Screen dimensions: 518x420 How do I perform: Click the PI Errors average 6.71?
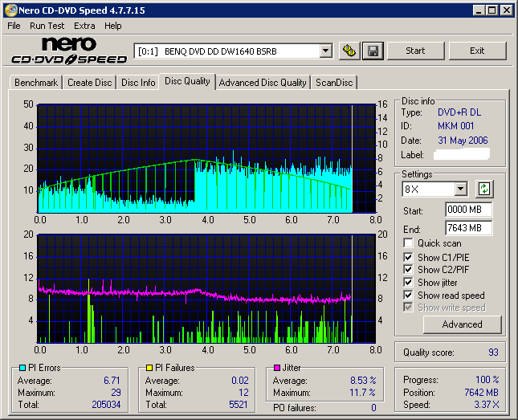(x=112, y=381)
